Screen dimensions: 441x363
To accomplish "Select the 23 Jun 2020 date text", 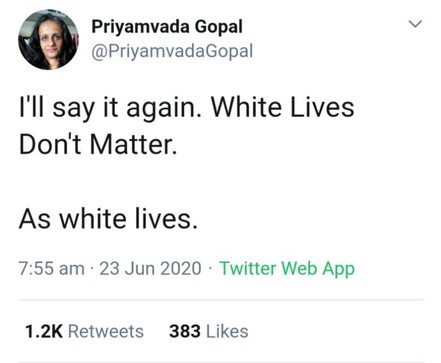I will (x=150, y=269).
